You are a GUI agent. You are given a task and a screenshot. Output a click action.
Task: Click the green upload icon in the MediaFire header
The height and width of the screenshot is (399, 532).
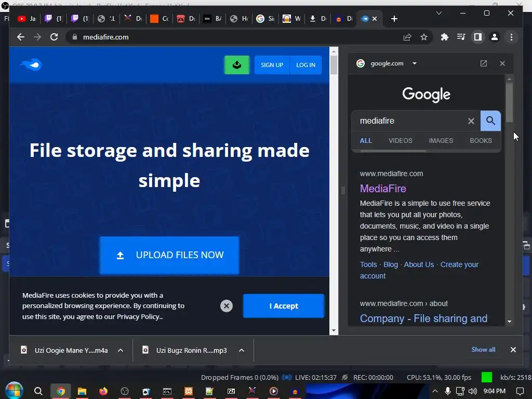point(237,65)
